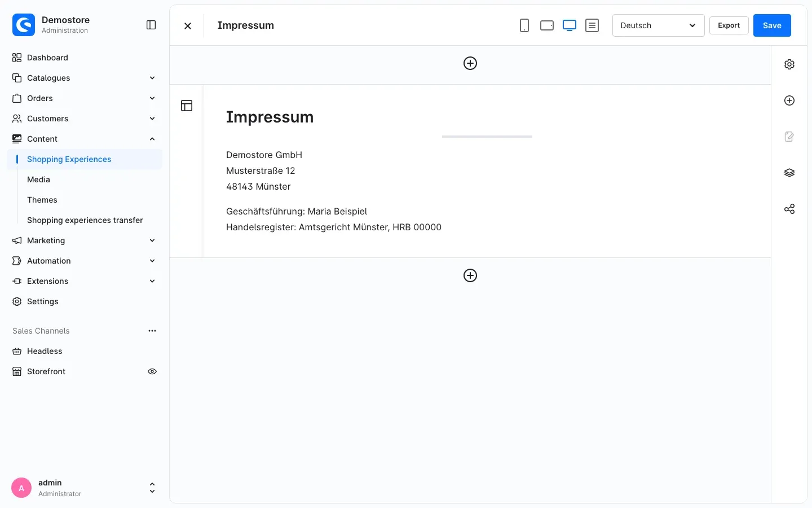Open the section layout settings icon
This screenshot has width=812, height=508.
pos(187,106)
